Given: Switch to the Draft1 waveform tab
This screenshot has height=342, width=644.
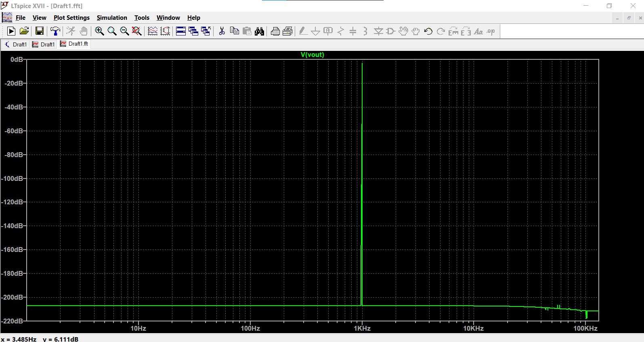Looking at the screenshot, I should click(x=44, y=44).
